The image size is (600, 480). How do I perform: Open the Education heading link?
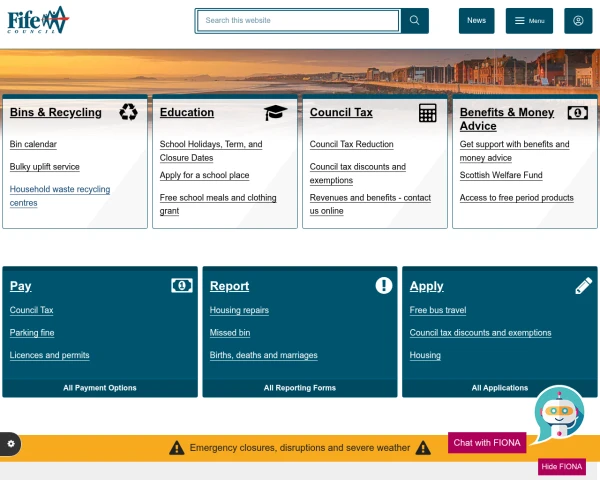click(187, 113)
